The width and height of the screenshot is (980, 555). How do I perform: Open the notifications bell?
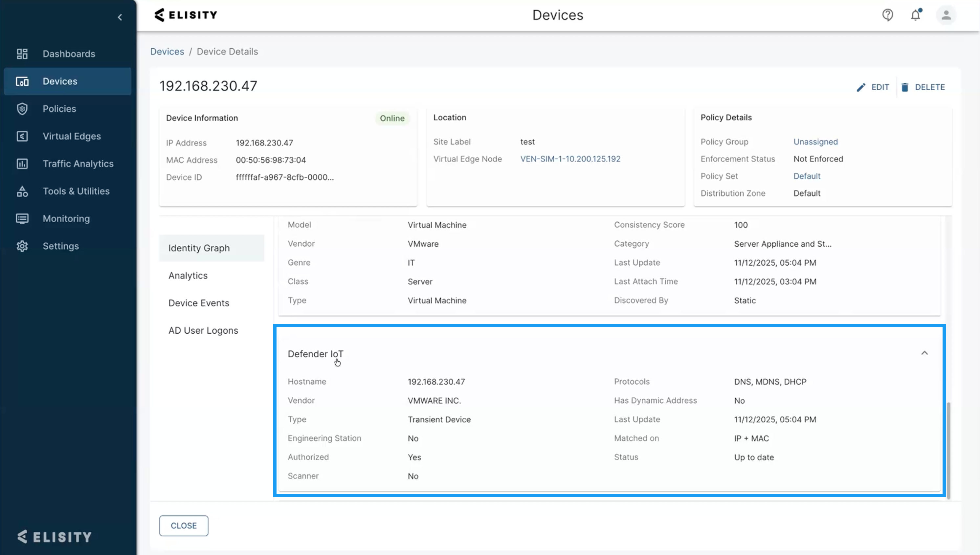pyautogui.click(x=916, y=15)
